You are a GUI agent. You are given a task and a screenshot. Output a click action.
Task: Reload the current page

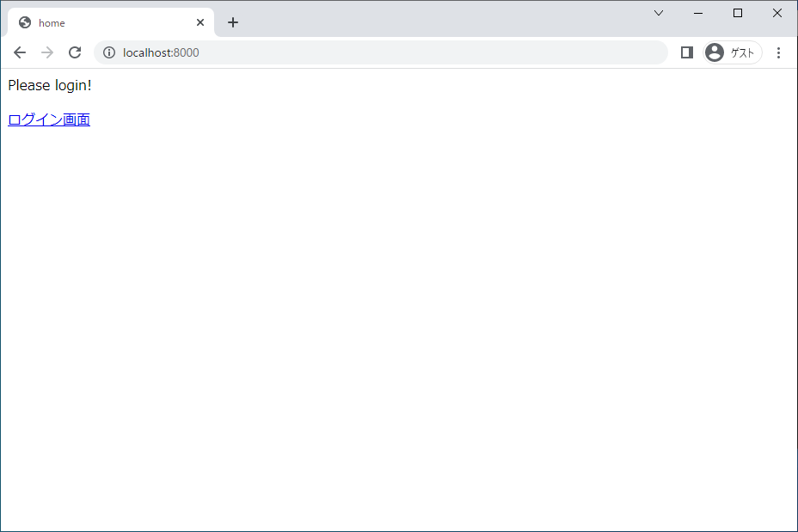tap(75, 52)
